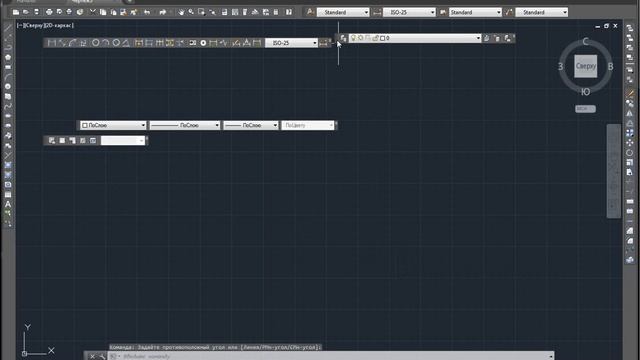
Task: Close the command line with X button
Action: click(x=92, y=356)
